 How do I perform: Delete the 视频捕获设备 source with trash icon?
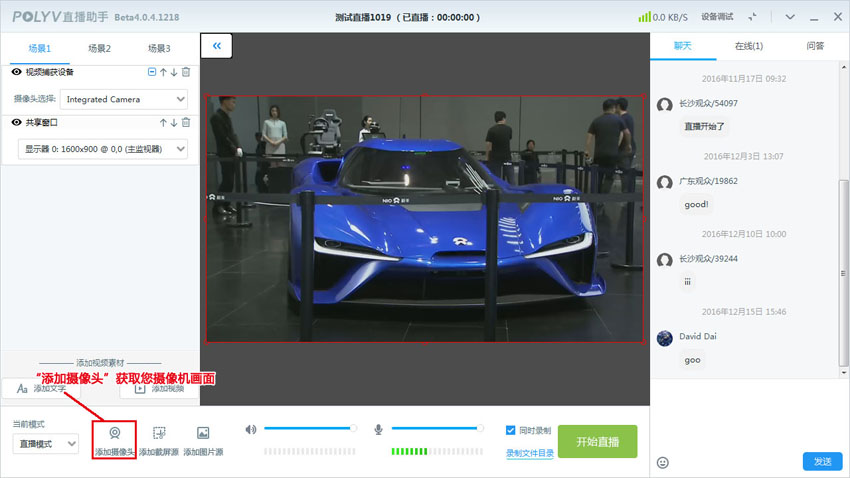tap(186, 72)
